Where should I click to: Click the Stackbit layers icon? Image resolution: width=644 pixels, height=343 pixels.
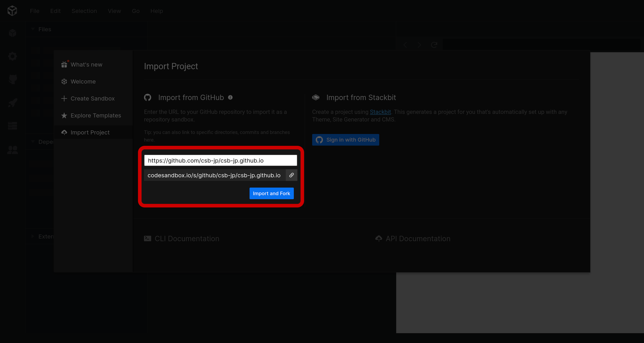(x=316, y=97)
